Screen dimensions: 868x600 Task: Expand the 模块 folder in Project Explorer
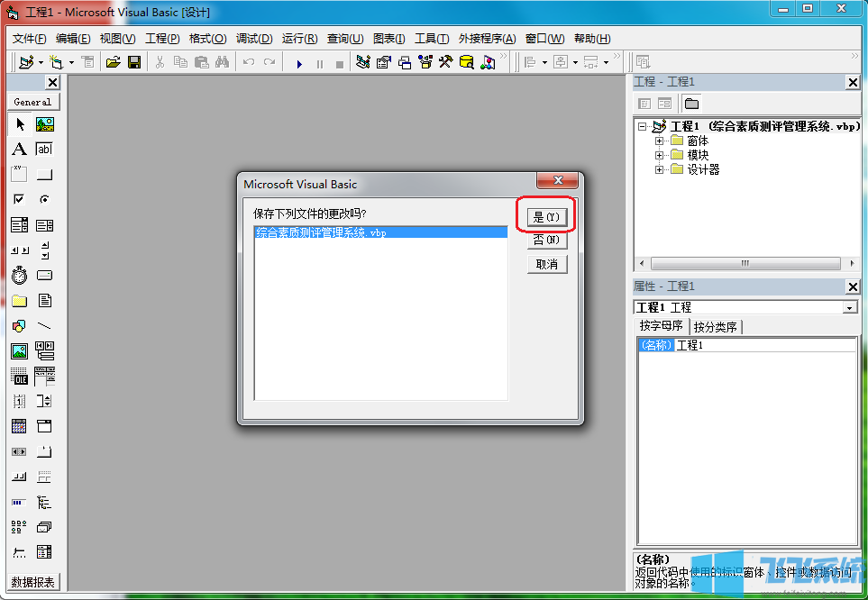(659, 154)
